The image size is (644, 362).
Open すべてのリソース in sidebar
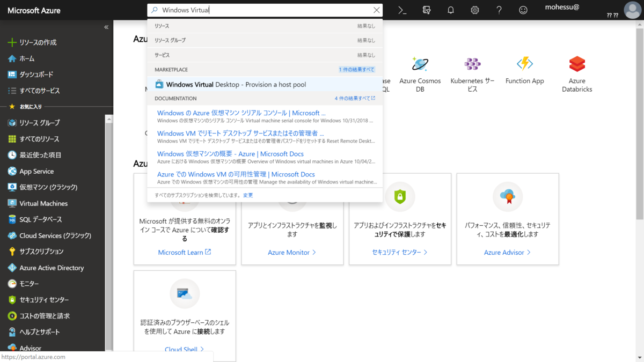coord(39,139)
